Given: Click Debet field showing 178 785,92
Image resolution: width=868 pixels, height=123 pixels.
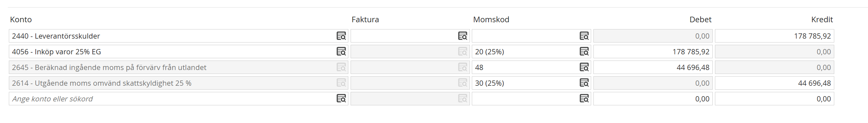Looking at the screenshot, I should [653, 52].
